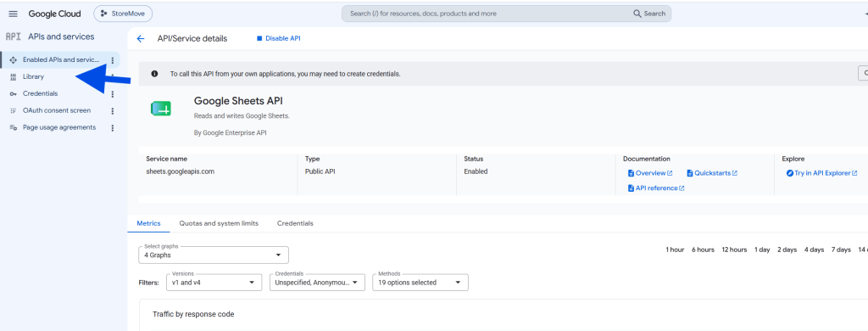This screenshot has height=331, width=868.
Task: Expand the Versions filter dropdown
Action: pos(214,283)
